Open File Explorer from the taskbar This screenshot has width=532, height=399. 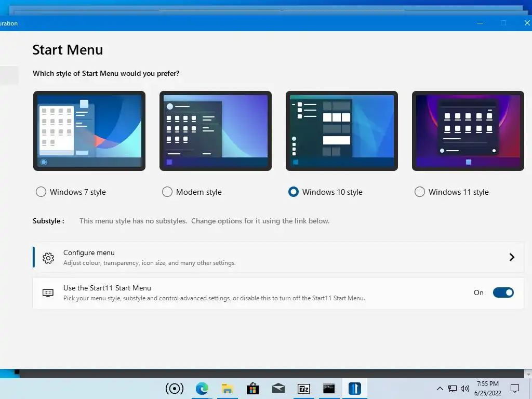point(228,389)
